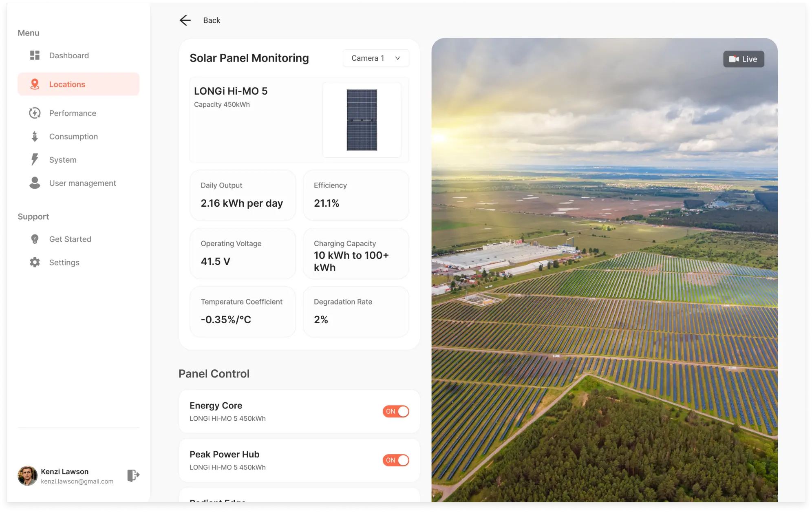Click Kenzi Lawson's profile avatar

point(27,475)
